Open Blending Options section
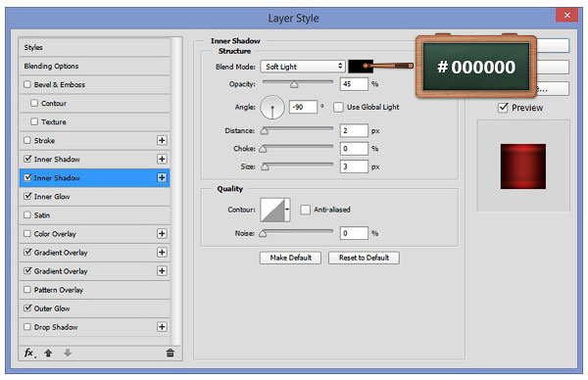The width and height of the screenshot is (588, 380). pos(94,67)
